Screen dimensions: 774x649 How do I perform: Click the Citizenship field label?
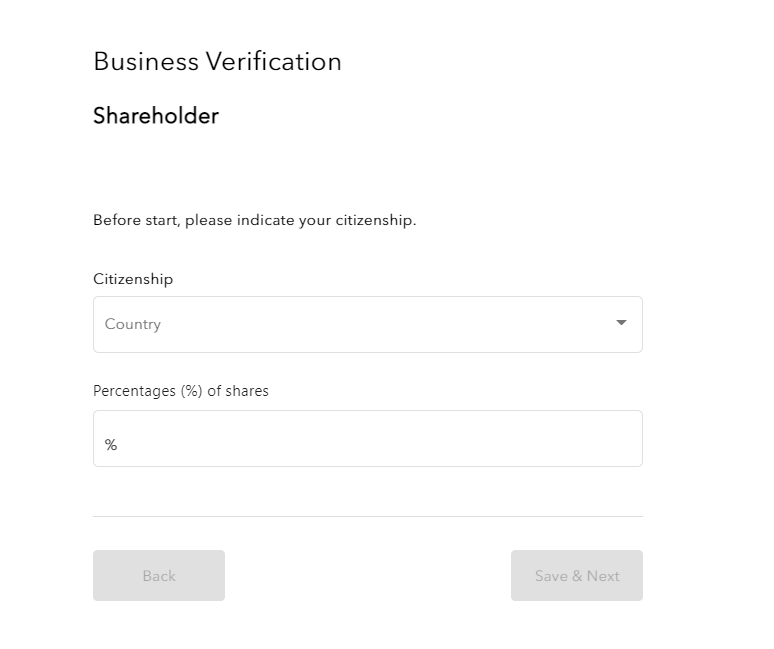point(133,279)
